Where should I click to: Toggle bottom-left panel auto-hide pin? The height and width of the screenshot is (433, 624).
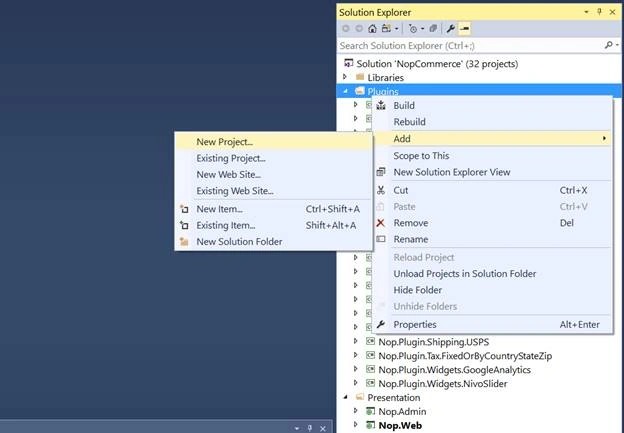(x=310, y=428)
